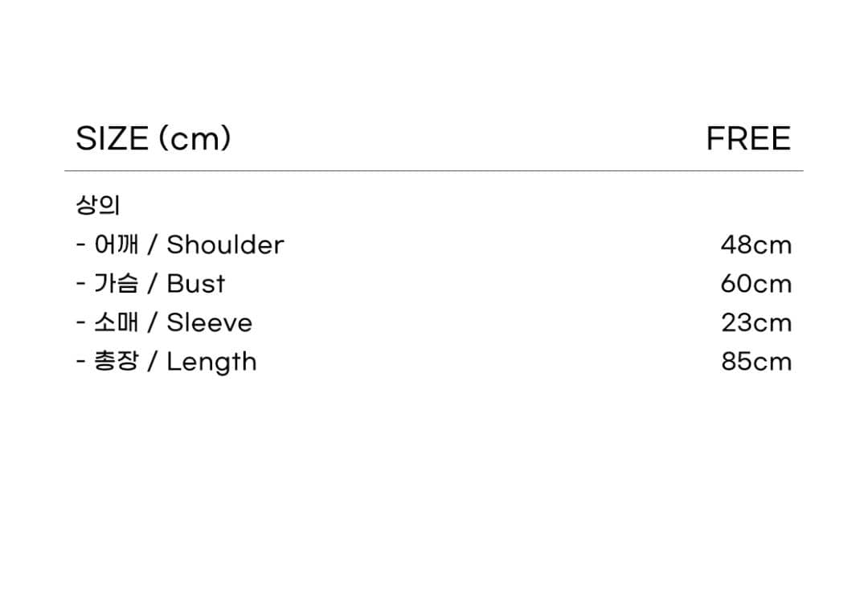Screen dimensions: 868x595
Task: Click the Korean text 어깨
Action: point(117,244)
